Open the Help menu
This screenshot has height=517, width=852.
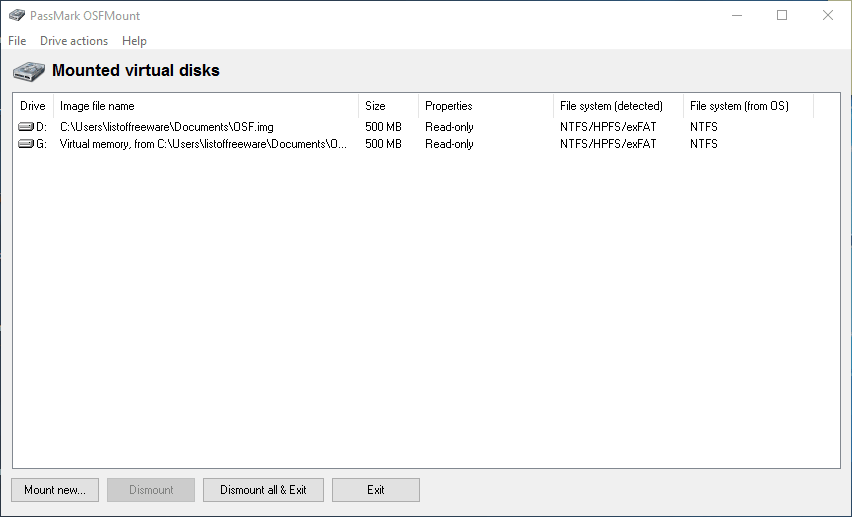click(134, 41)
